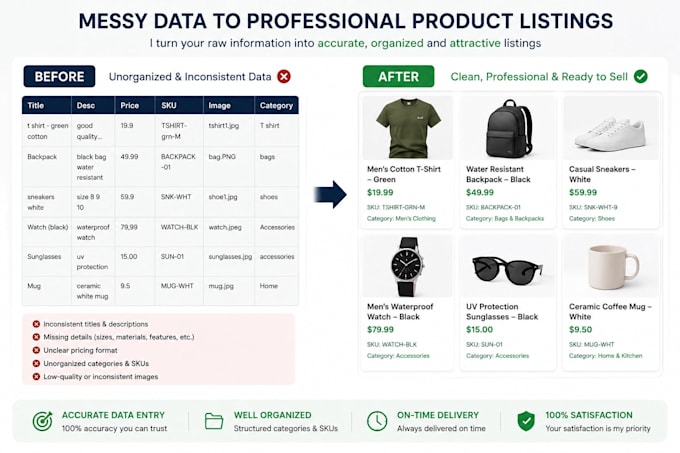Click the Category: Men's Clothing label
This screenshot has height=453, width=680.
click(401, 219)
